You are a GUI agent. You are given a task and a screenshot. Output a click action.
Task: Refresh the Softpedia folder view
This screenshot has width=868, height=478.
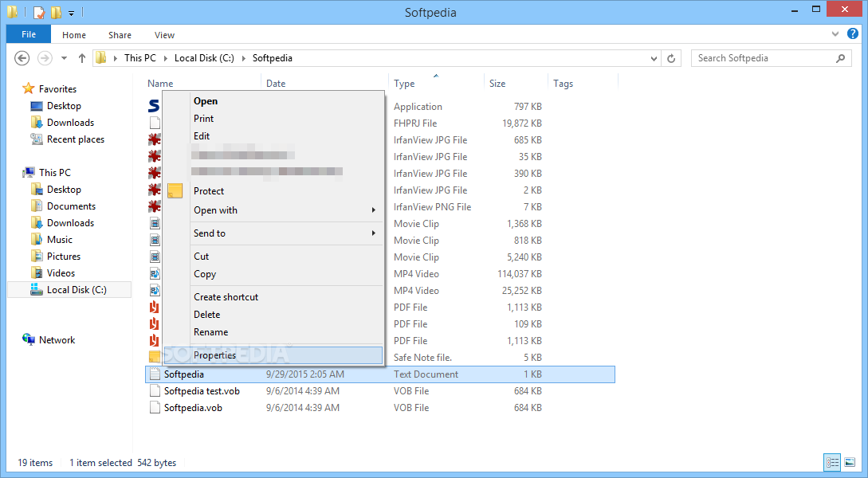click(671, 58)
